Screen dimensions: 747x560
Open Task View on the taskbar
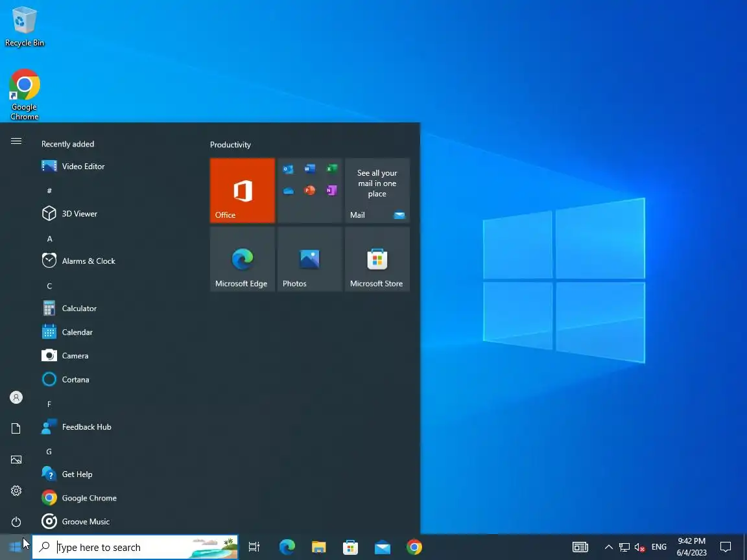[254, 547]
